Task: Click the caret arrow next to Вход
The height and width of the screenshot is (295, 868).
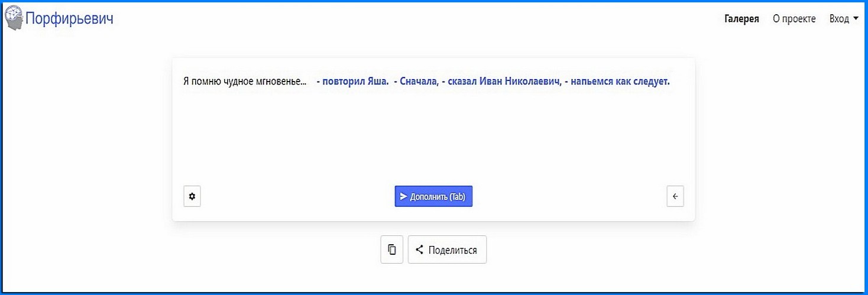Action: (x=856, y=19)
